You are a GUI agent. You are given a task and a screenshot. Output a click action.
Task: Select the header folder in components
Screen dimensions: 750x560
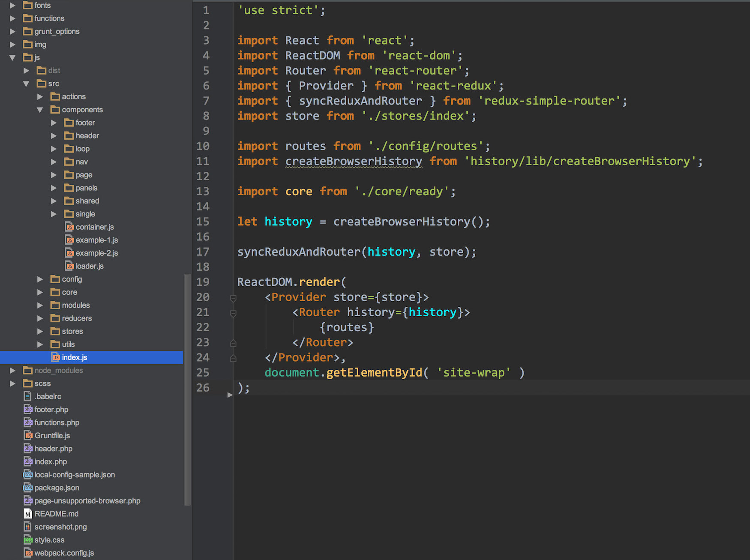(x=87, y=135)
